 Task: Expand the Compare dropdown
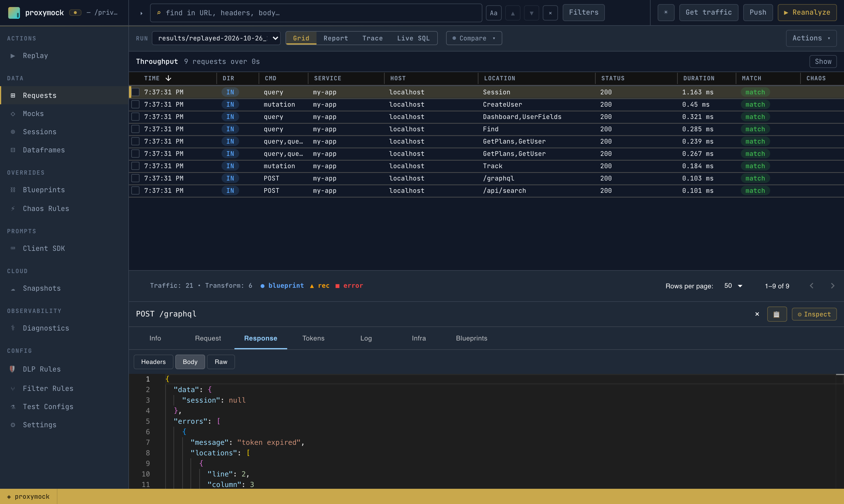(474, 38)
